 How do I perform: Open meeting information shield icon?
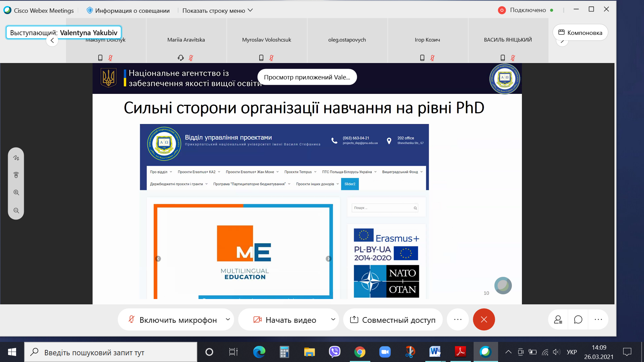(x=90, y=10)
